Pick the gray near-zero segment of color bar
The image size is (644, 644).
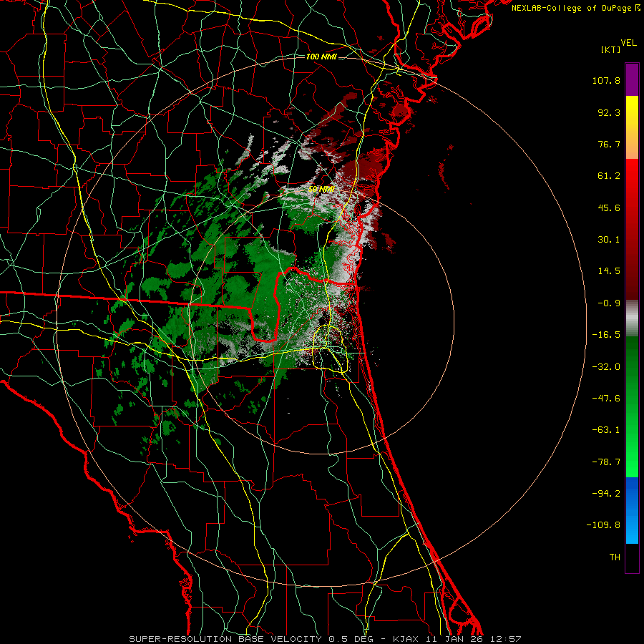coord(632,318)
